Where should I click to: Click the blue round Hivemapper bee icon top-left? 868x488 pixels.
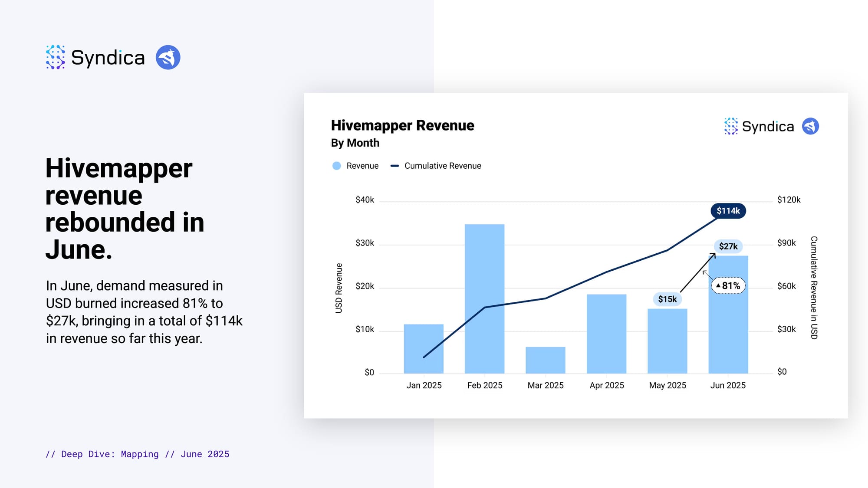point(168,57)
